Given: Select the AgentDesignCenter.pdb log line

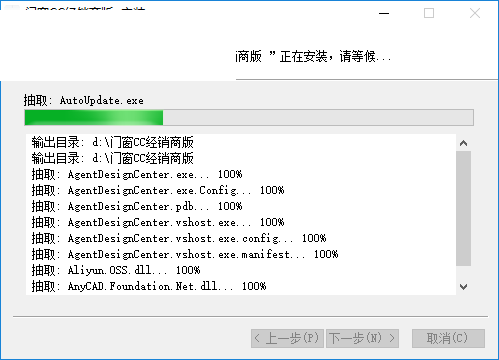Looking at the screenshot, I should click(137, 206).
